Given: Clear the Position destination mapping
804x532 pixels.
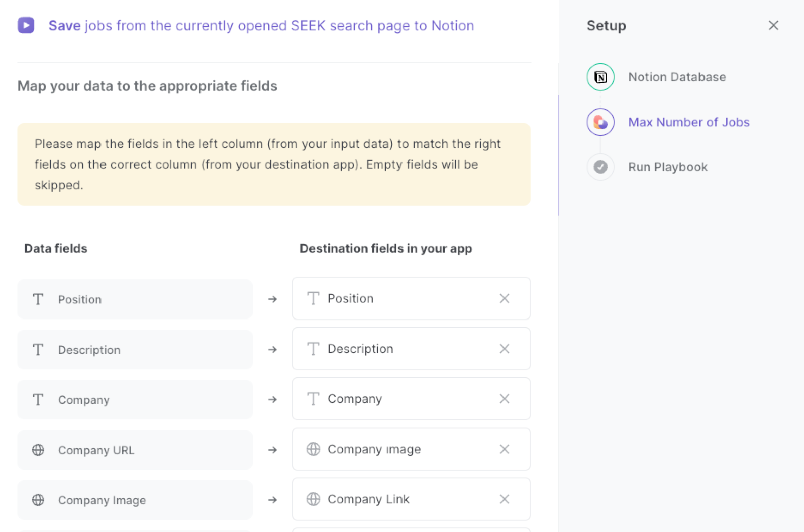Looking at the screenshot, I should click(505, 298).
